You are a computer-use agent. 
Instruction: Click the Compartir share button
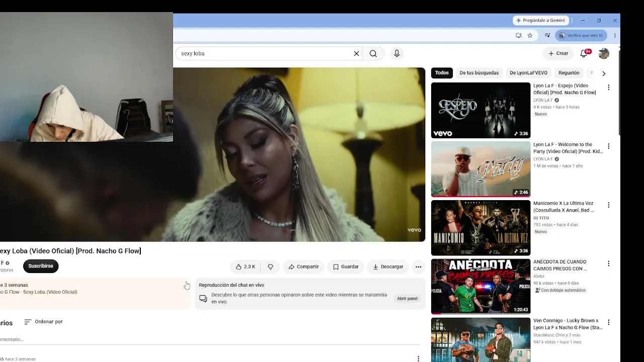(303, 267)
